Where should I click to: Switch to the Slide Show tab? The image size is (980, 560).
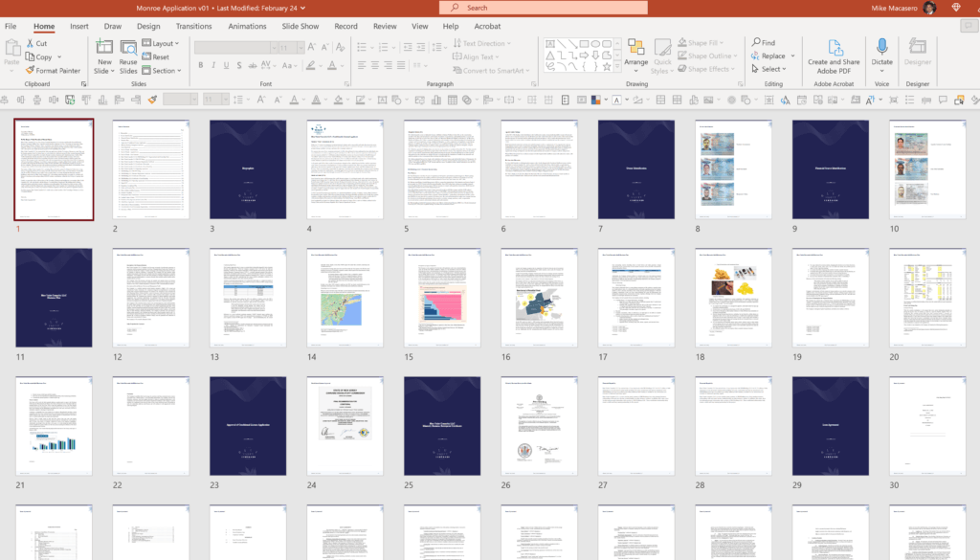pos(300,26)
